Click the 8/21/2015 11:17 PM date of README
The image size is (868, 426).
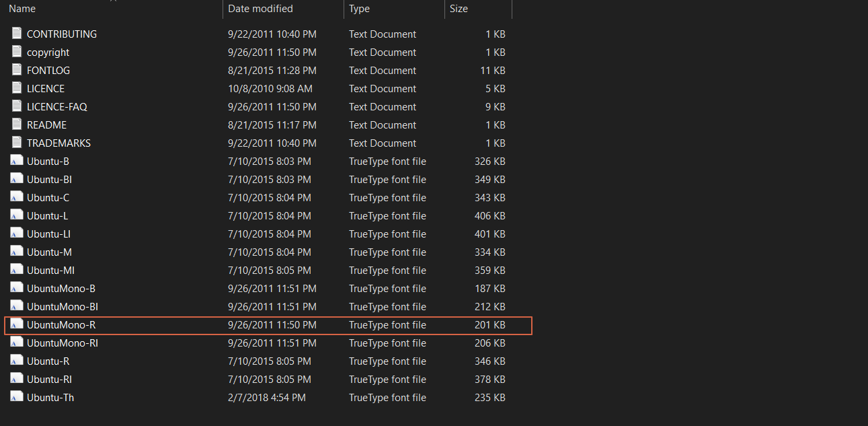click(x=272, y=125)
